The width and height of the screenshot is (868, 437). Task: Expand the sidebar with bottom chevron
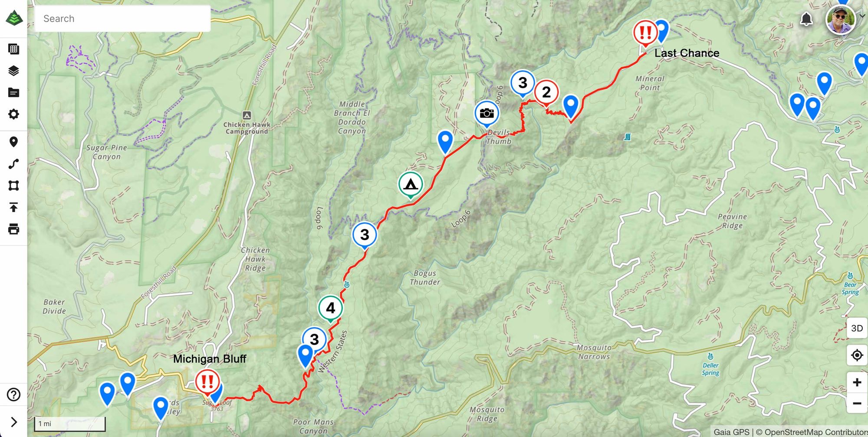pyautogui.click(x=13, y=422)
